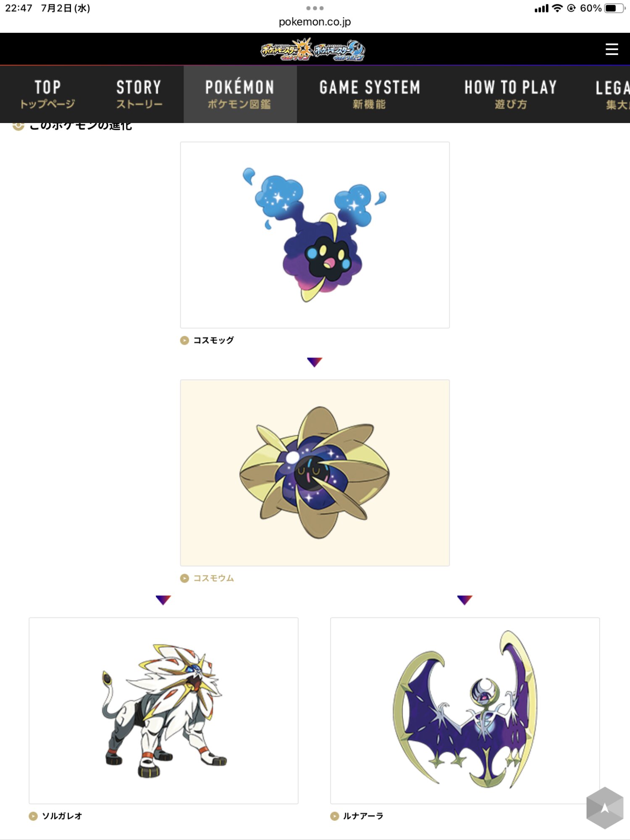The height and width of the screenshot is (840, 630).
Task: Open the STORY ストーリー tab
Action: pos(139,94)
